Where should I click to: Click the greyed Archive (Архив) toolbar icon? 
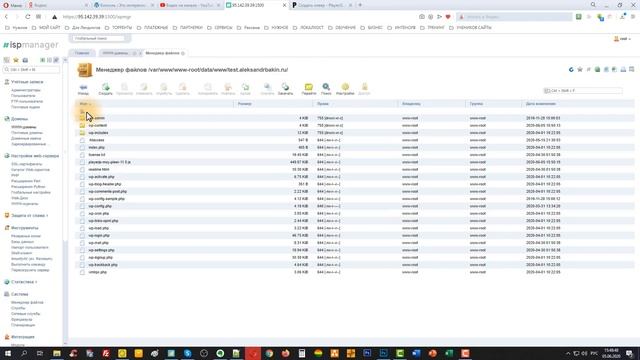click(x=245, y=89)
